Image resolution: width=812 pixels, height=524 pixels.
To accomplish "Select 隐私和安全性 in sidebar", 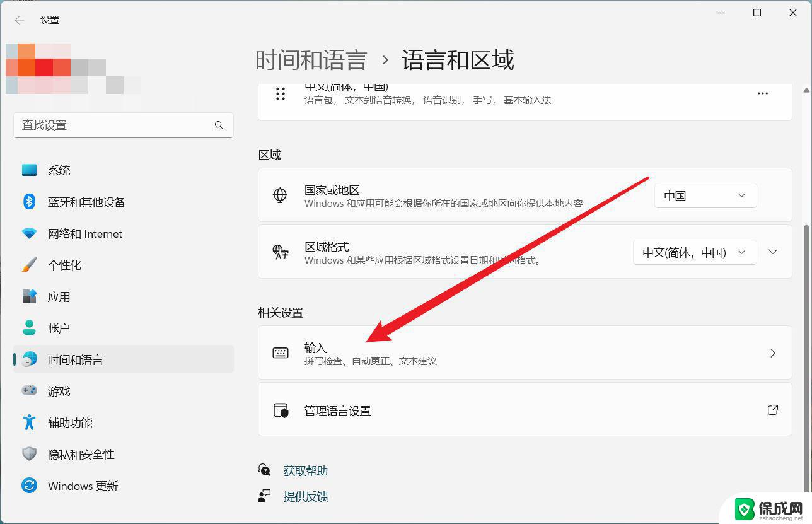I will pyautogui.click(x=124, y=454).
